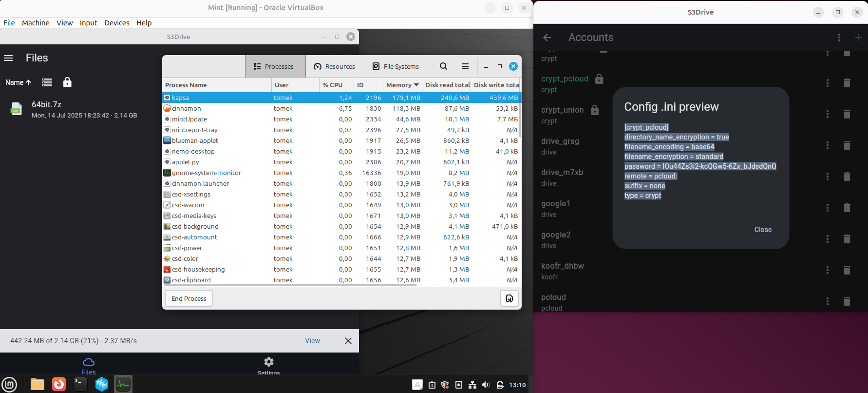Screen dimensions: 868x393
Task: Sort by % CPU column
Action: coord(337,85)
